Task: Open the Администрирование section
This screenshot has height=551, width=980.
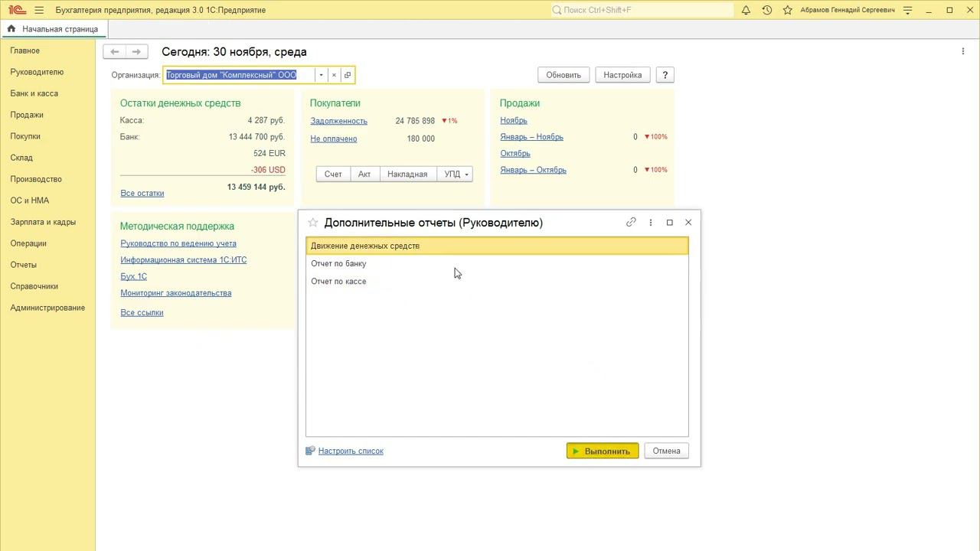Action: click(47, 308)
